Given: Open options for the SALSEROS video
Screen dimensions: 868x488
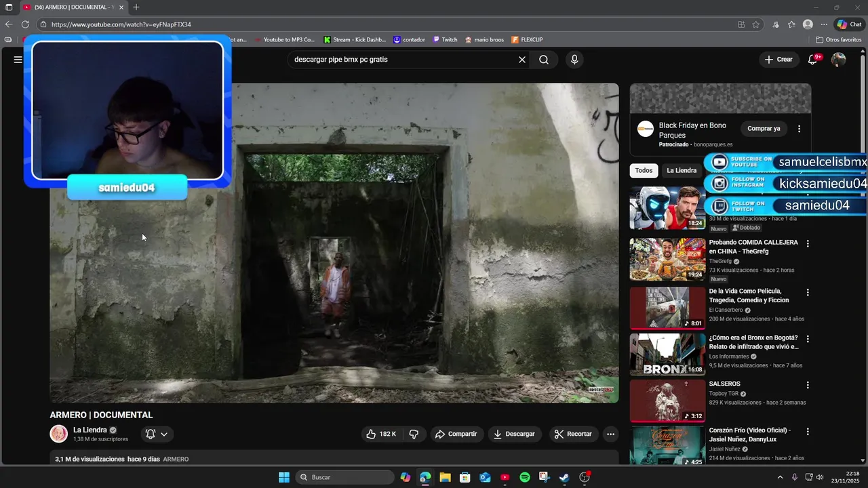Looking at the screenshot, I should (x=808, y=385).
